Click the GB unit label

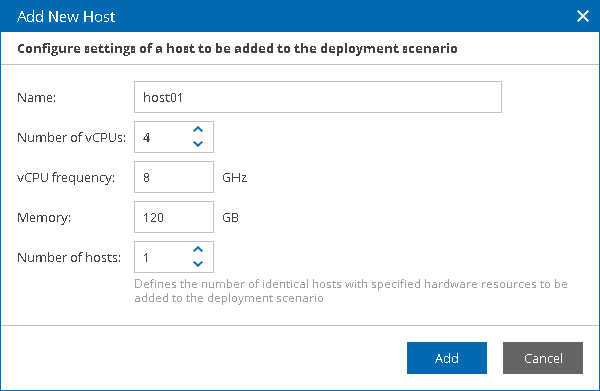tap(230, 218)
